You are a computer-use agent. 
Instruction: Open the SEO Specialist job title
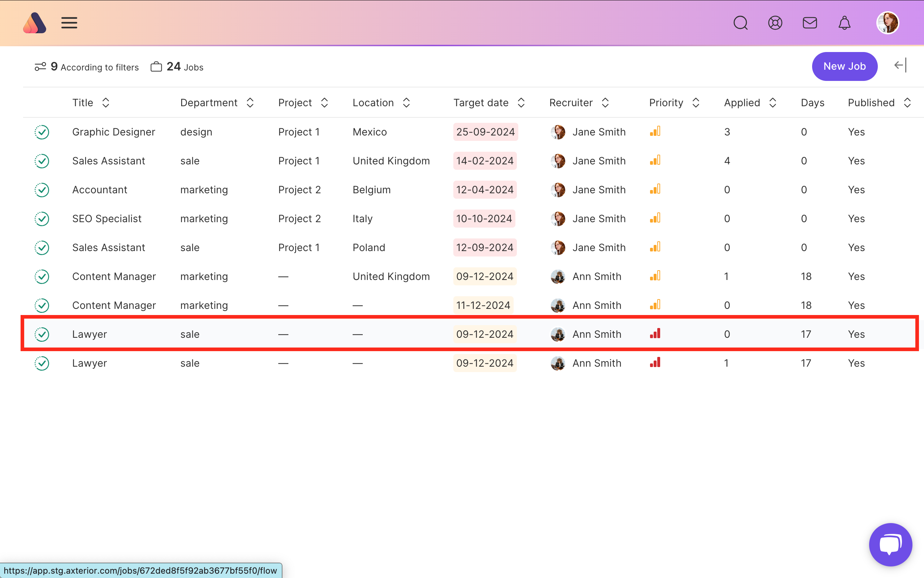pos(106,219)
